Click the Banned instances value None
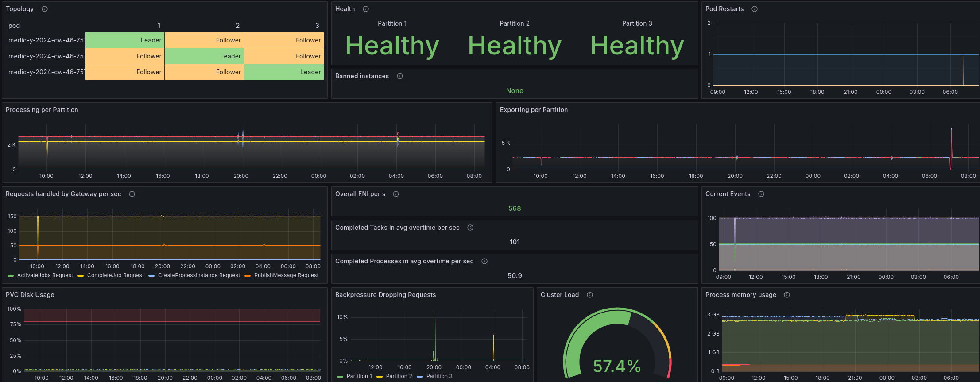Image resolution: width=980 pixels, height=382 pixels. click(x=515, y=91)
